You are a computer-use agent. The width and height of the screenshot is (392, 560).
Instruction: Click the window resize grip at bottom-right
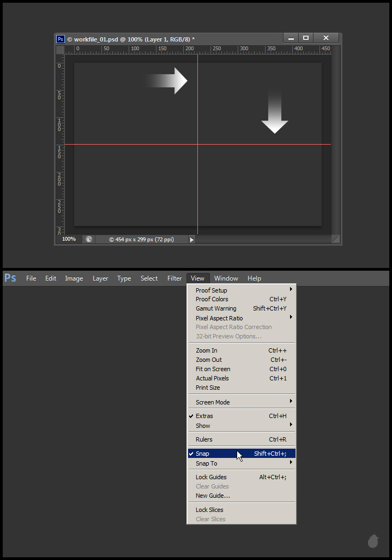click(336, 239)
